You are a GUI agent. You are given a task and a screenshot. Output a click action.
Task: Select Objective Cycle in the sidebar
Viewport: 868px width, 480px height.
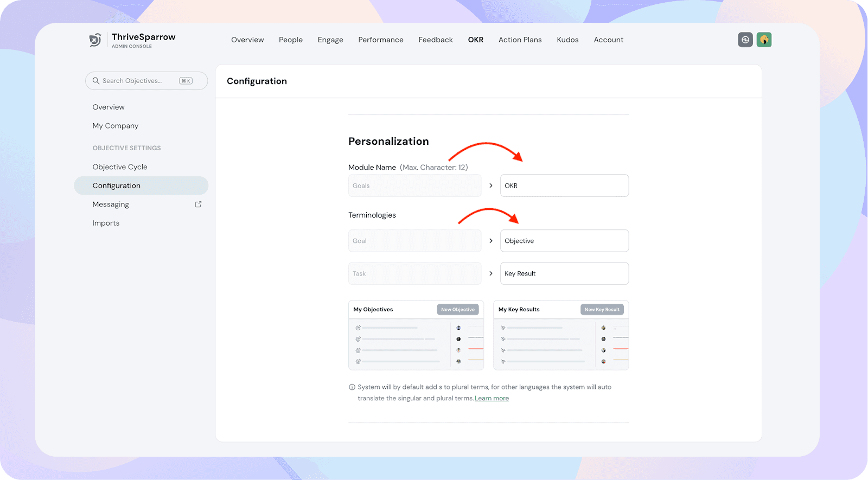click(x=120, y=167)
